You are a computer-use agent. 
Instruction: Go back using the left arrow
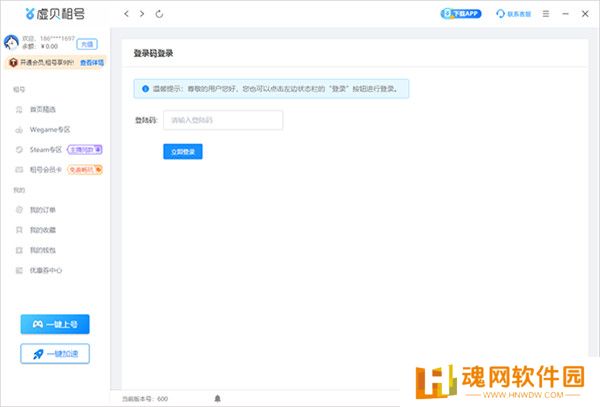click(x=126, y=14)
